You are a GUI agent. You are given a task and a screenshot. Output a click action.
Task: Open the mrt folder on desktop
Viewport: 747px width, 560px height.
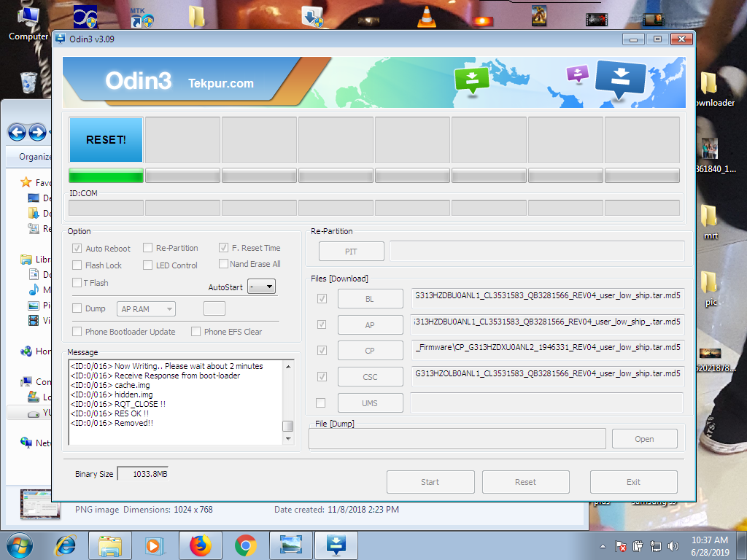click(x=710, y=221)
